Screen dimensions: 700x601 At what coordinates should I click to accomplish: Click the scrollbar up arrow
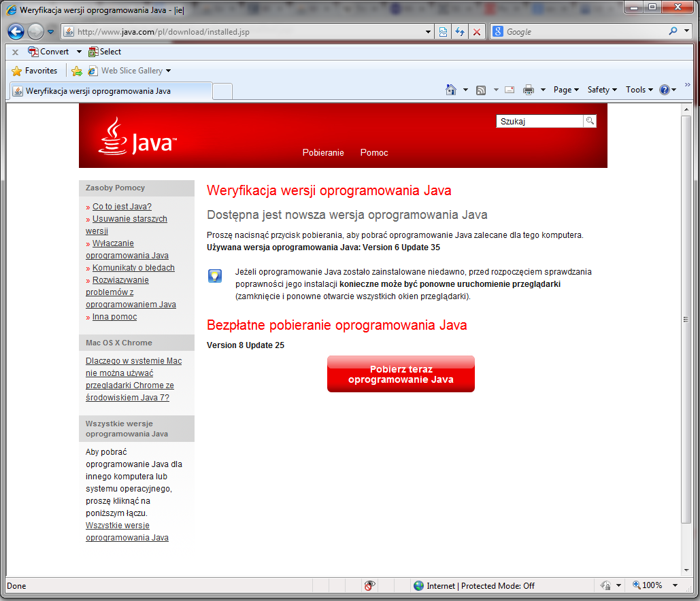click(686, 109)
